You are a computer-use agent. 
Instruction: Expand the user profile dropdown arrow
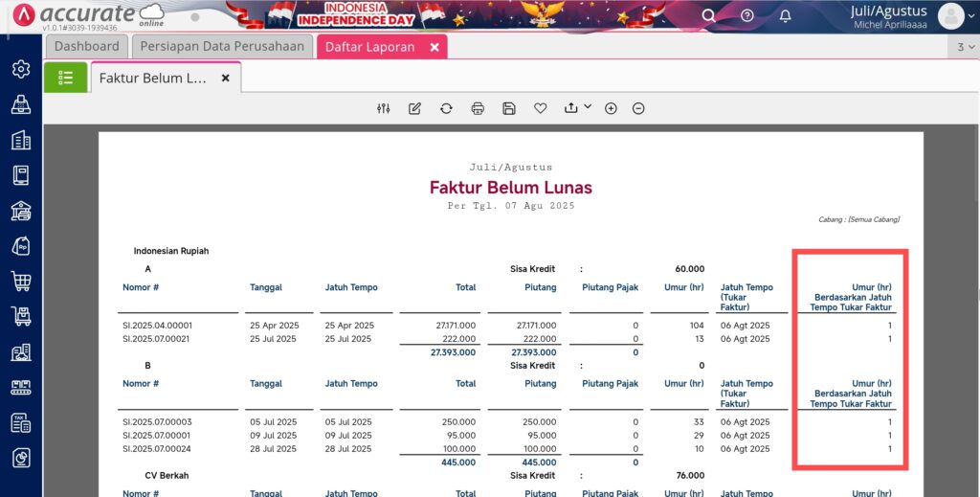[972, 17]
